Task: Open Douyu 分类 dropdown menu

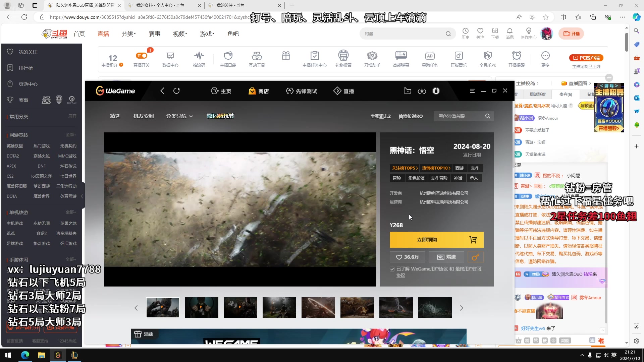Action: click(128, 34)
